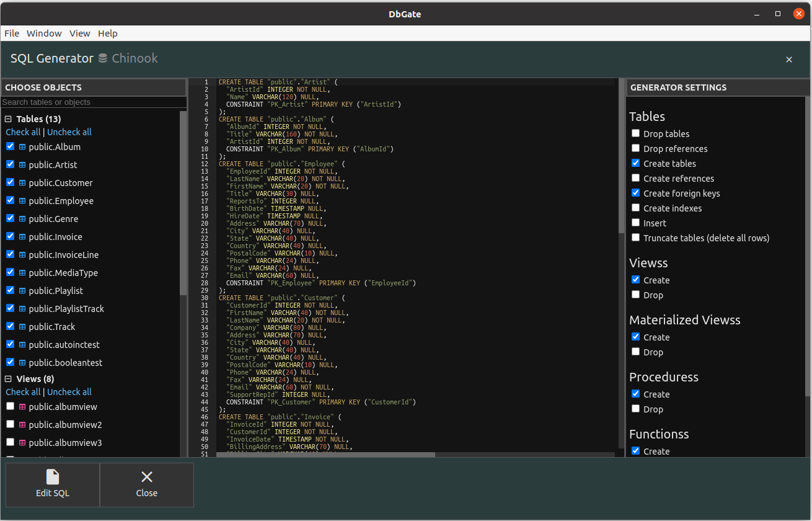812x521 pixels.
Task: Enable the Drop tables checkbox
Action: 635,133
